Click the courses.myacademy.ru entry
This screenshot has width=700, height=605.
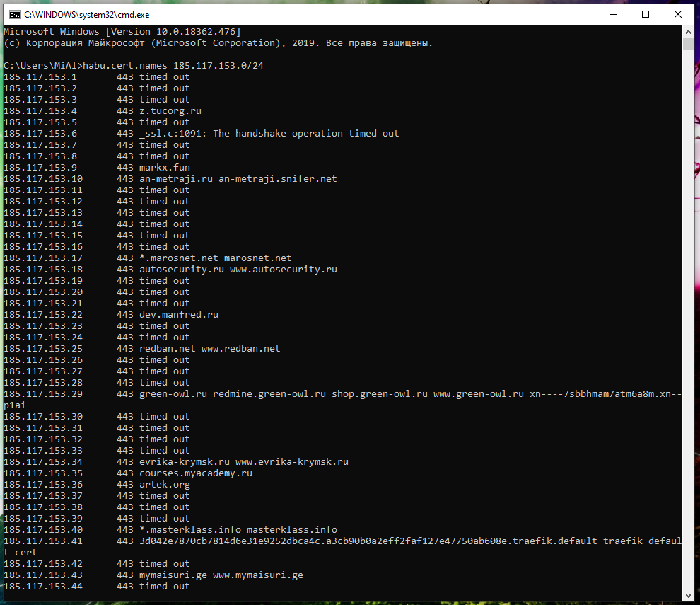196,473
